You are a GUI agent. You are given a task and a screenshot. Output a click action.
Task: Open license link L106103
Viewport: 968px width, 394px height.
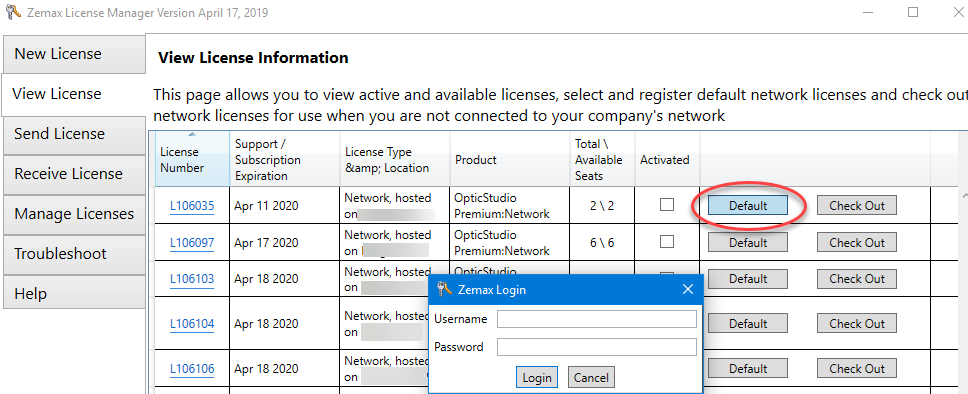(x=192, y=279)
